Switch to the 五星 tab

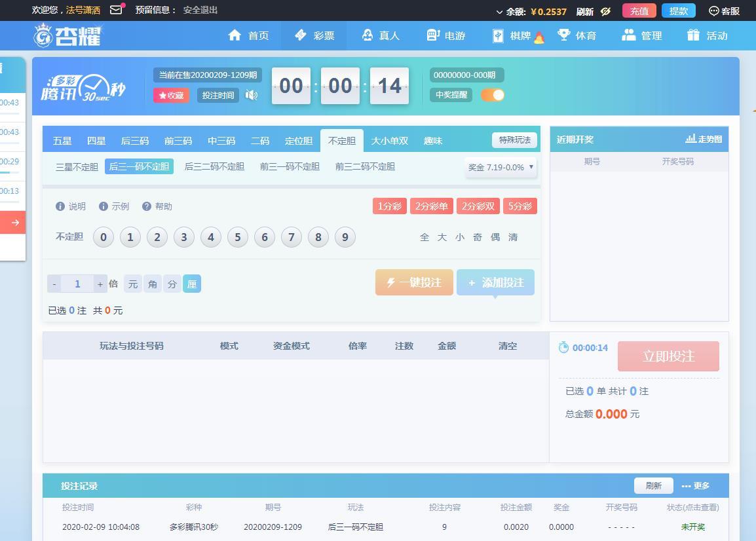coord(62,141)
